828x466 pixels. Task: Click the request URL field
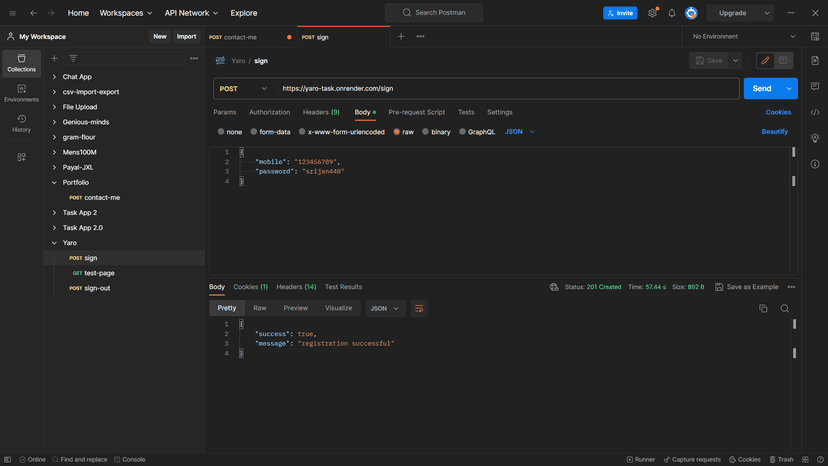point(508,89)
